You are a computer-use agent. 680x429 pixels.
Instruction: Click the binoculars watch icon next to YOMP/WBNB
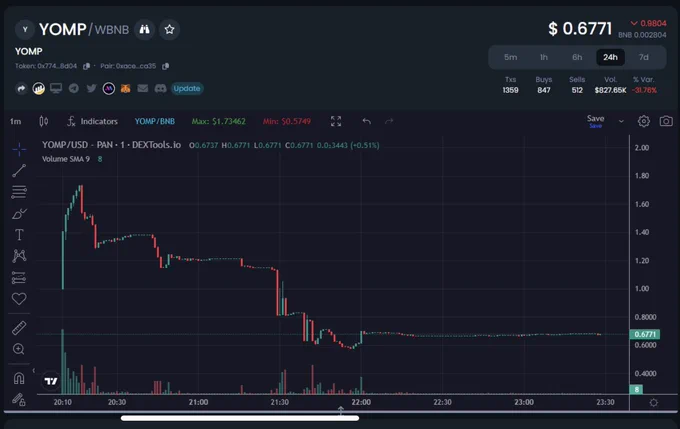(144, 29)
